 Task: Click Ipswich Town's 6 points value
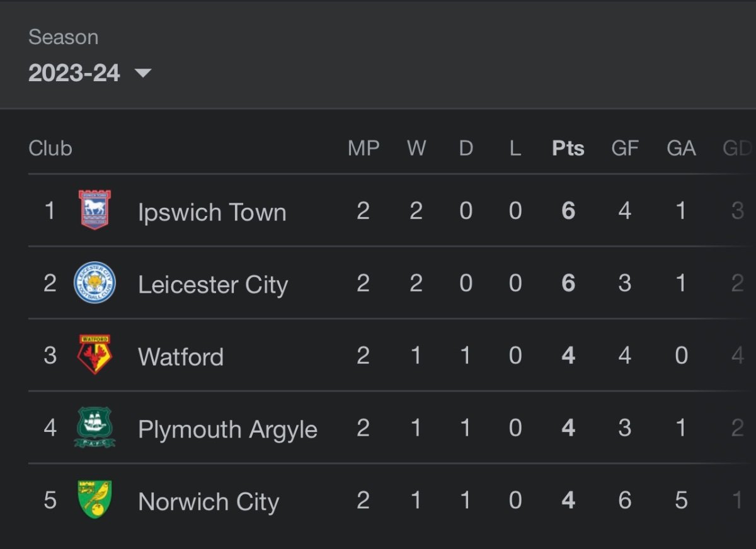coord(568,211)
